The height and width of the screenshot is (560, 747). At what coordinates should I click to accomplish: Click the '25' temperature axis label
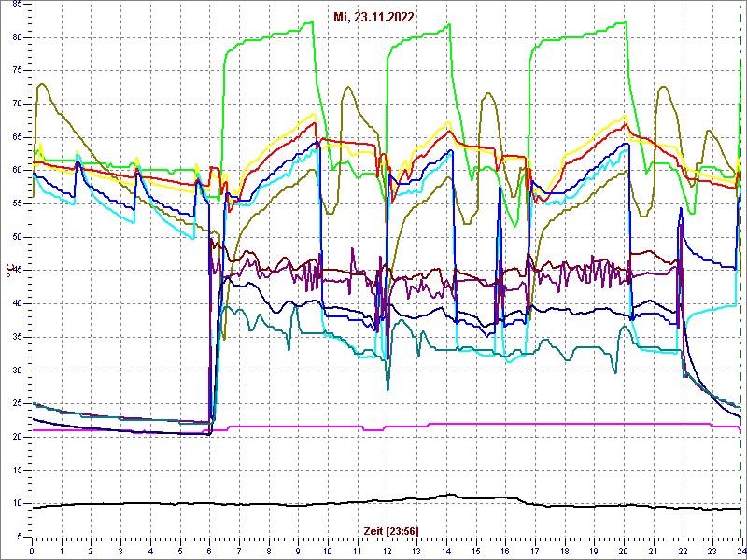tap(16, 404)
